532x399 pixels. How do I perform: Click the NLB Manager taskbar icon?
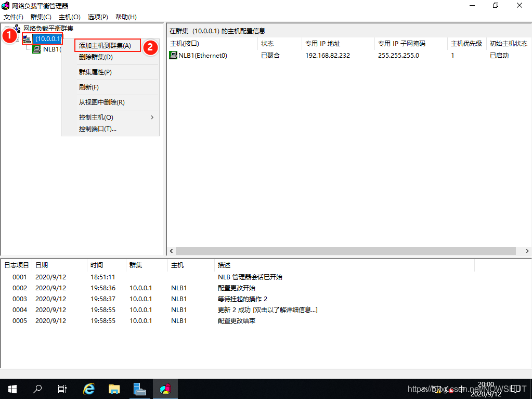(165, 389)
